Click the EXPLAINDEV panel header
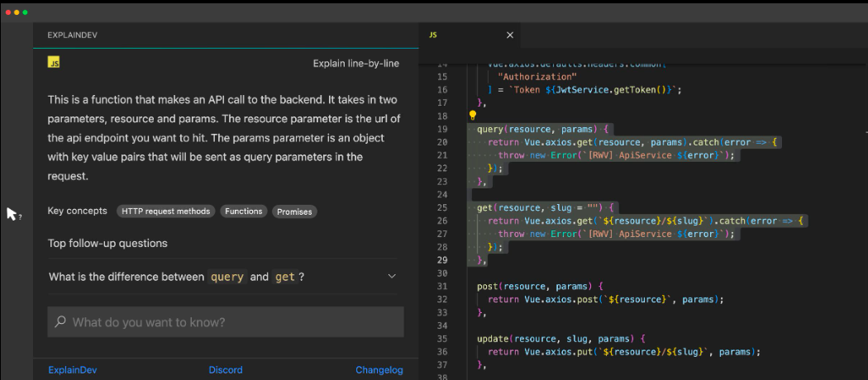Image resolution: width=868 pixels, height=380 pixels. (x=74, y=35)
